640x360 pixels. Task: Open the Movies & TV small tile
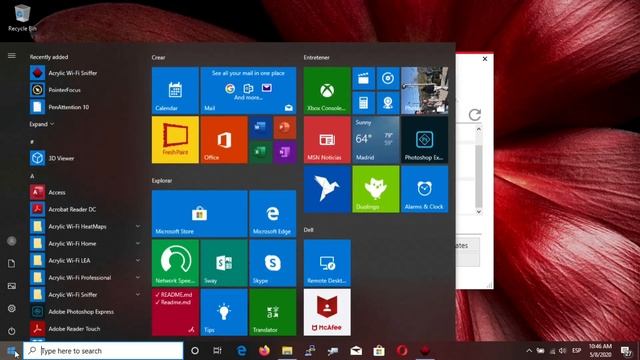pyautogui.click(x=363, y=78)
